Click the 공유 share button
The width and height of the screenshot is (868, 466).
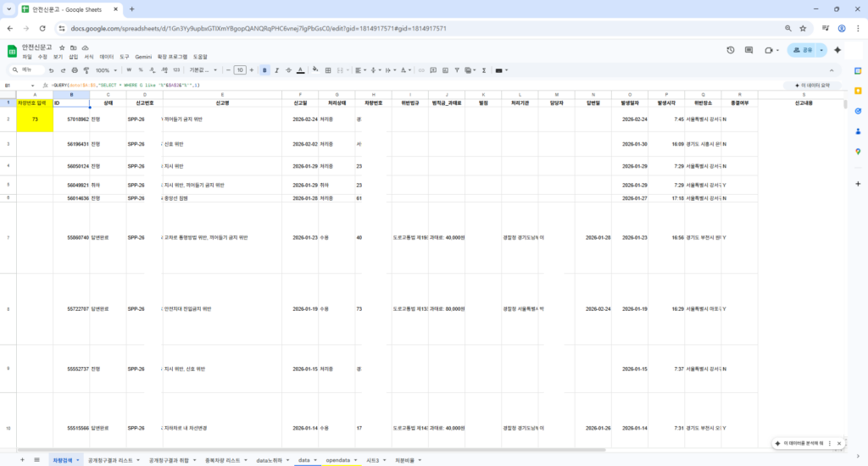(x=803, y=50)
